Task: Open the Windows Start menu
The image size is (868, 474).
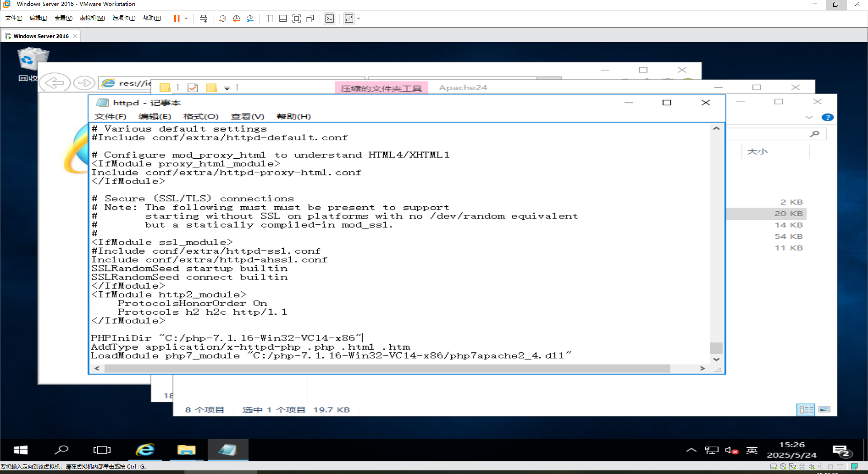Action: click(21, 450)
